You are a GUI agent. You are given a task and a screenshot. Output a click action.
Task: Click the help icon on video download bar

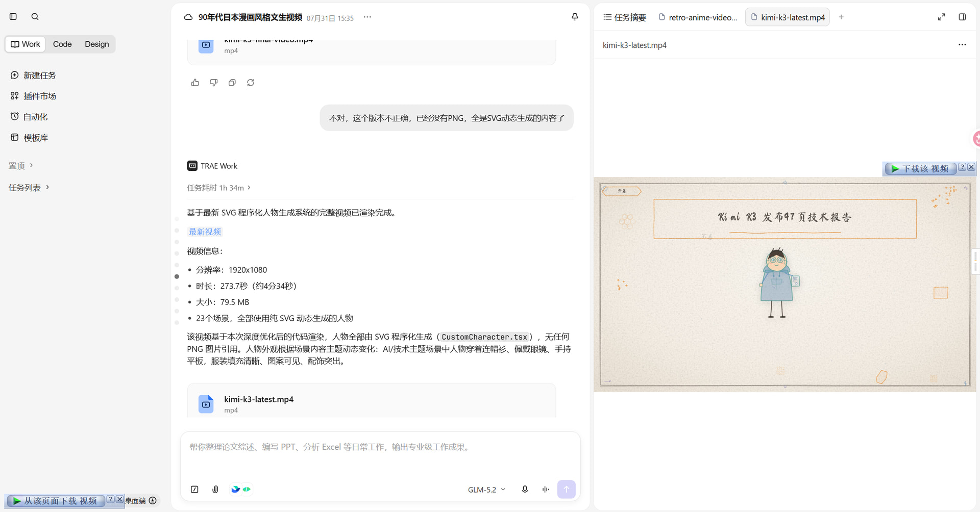pyautogui.click(x=962, y=167)
